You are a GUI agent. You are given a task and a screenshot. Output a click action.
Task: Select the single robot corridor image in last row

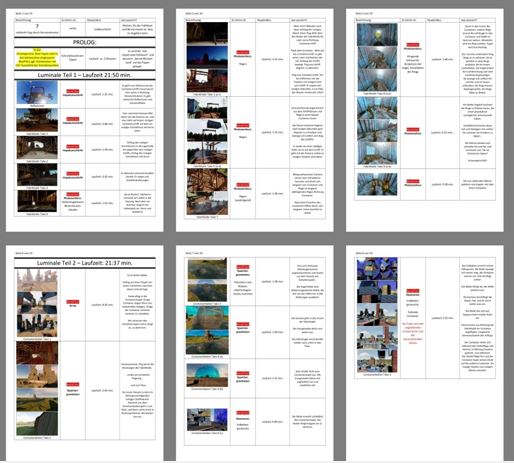377,184
